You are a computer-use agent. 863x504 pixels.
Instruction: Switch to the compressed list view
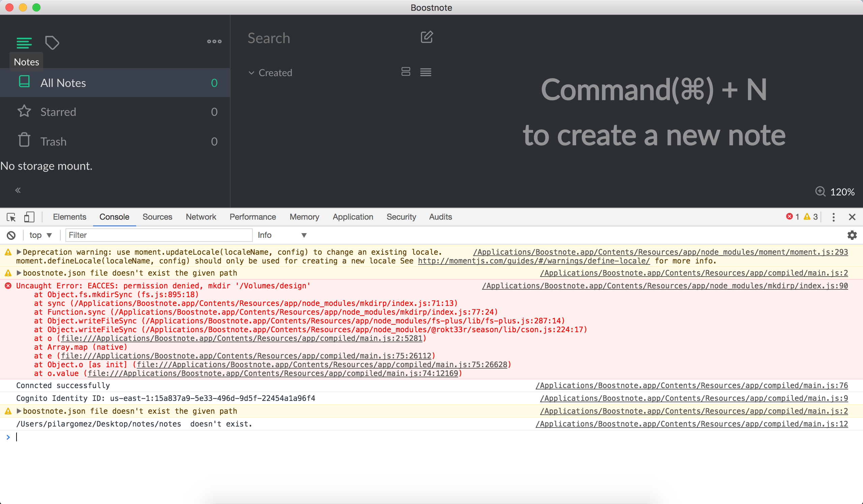[x=426, y=72]
